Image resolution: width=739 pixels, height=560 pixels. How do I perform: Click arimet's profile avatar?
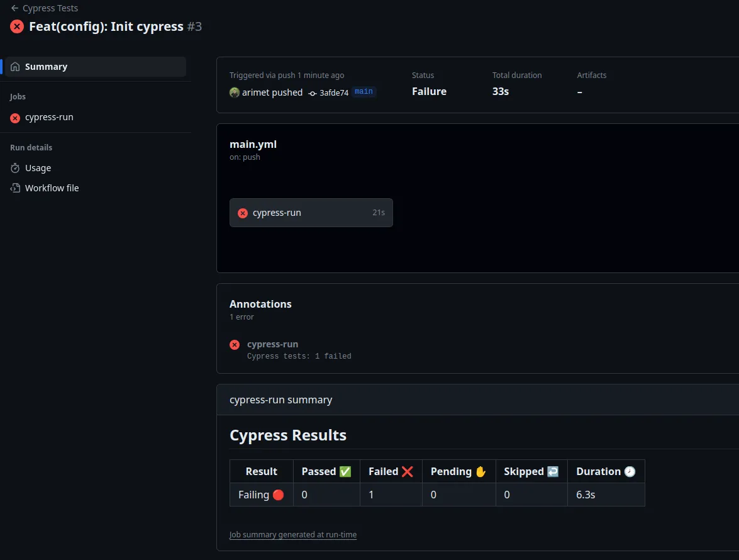[233, 92]
